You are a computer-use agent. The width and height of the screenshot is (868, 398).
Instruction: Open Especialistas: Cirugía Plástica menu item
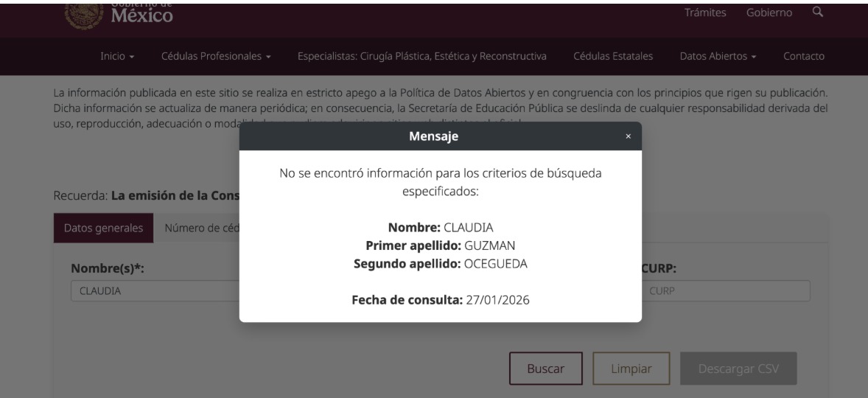421,56
